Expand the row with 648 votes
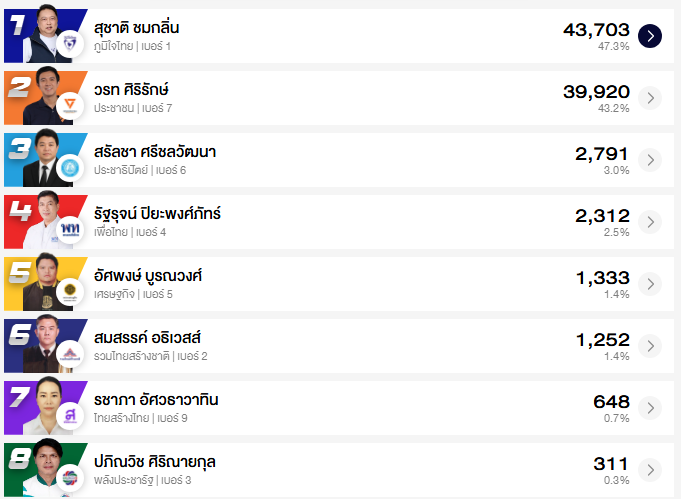This screenshot has height=499, width=681. tap(649, 408)
